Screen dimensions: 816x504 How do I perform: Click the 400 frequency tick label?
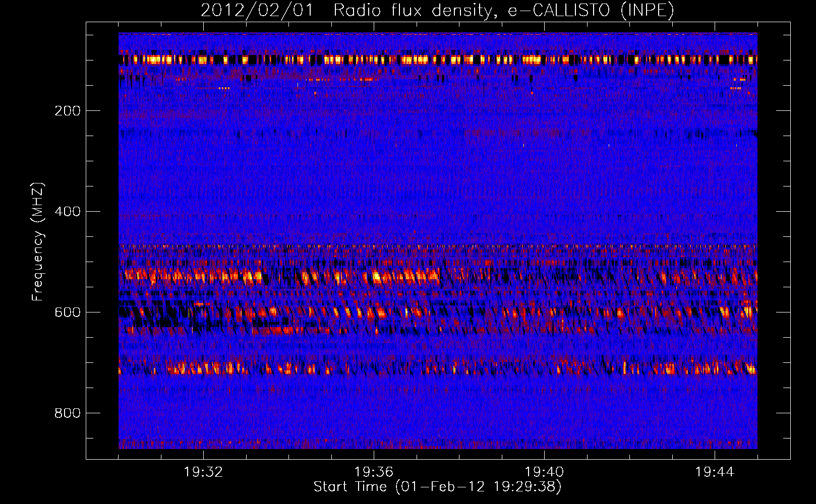pos(68,212)
